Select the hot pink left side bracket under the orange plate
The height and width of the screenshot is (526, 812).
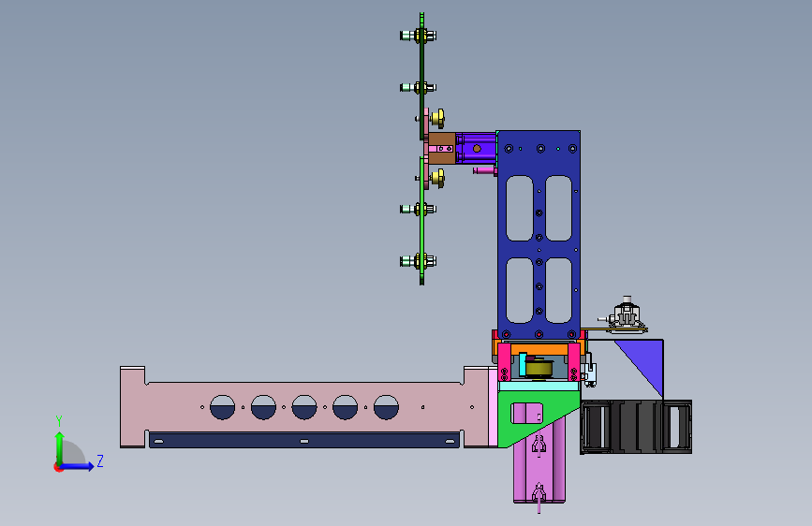[504, 362]
